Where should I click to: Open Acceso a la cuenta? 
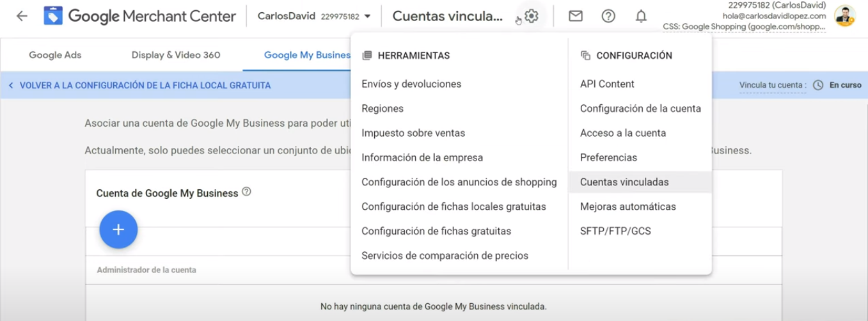pyautogui.click(x=623, y=133)
